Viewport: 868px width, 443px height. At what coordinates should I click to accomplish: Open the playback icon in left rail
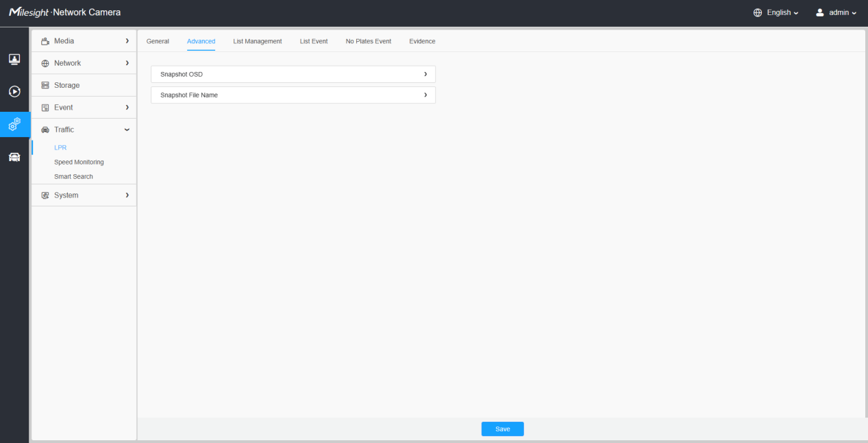click(x=14, y=91)
